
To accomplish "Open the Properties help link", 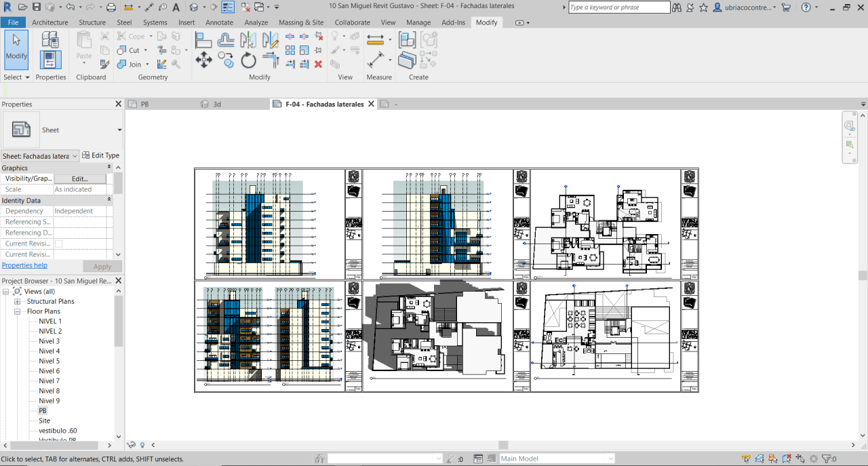I will click(24, 265).
